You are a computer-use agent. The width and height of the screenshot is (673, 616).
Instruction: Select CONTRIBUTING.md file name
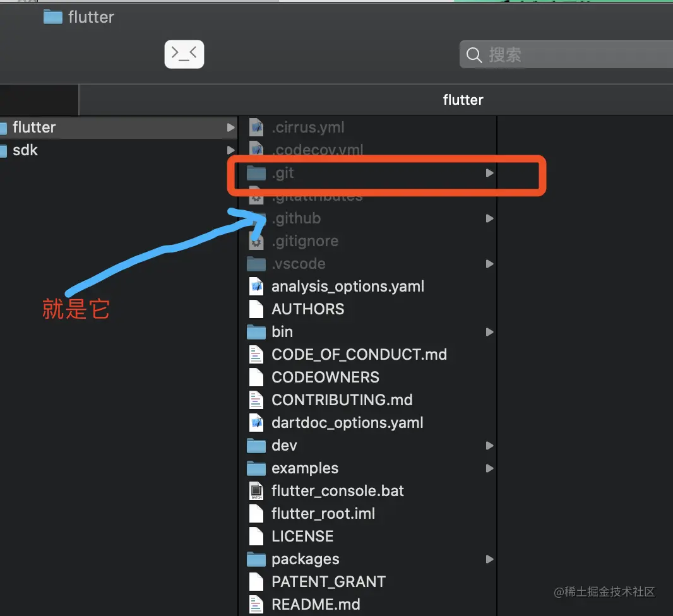tap(342, 400)
